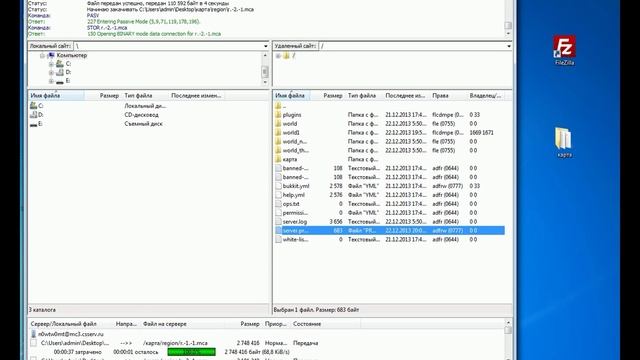The width and height of the screenshot is (640, 360).
Task: Click the world1 folder icon in remote list
Action: [x=278, y=133]
